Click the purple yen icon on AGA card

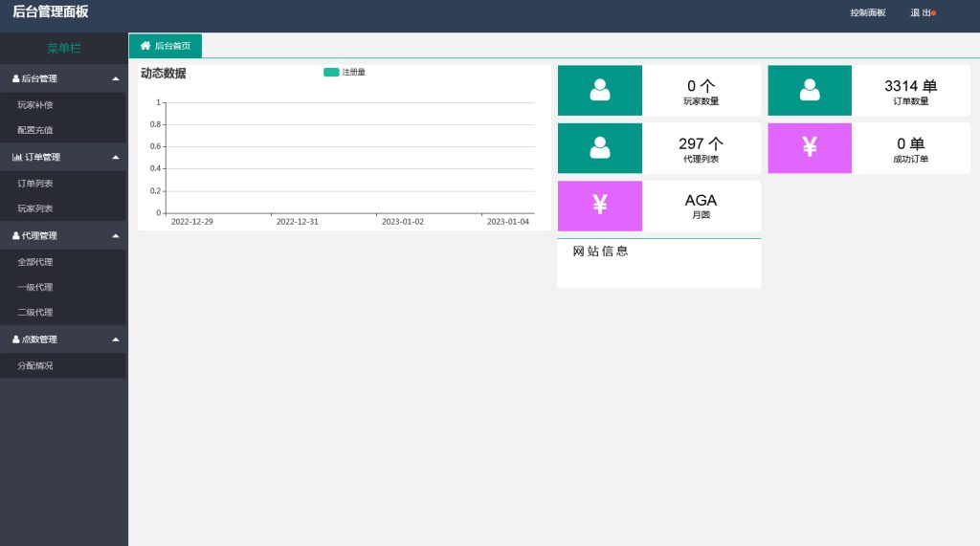point(599,205)
